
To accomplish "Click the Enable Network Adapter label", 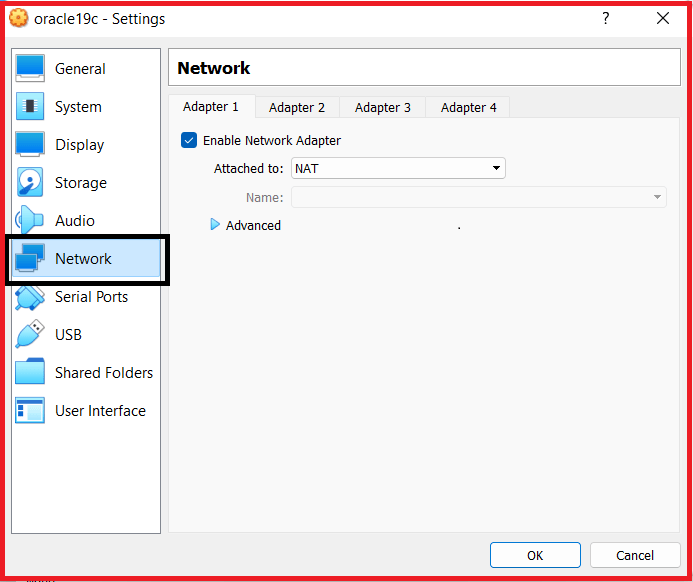I will coord(272,141).
